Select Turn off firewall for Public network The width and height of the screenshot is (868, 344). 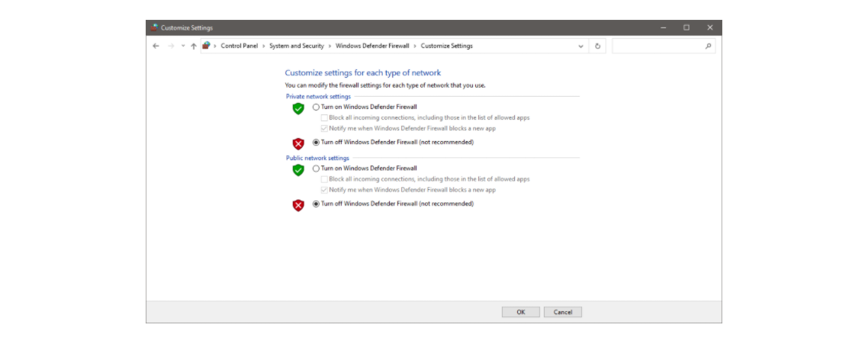(x=317, y=204)
